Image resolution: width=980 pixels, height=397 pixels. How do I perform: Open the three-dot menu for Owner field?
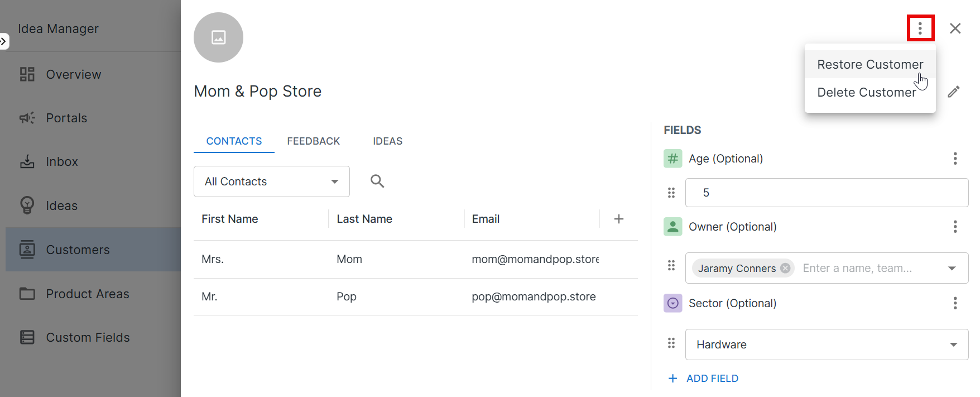(955, 227)
